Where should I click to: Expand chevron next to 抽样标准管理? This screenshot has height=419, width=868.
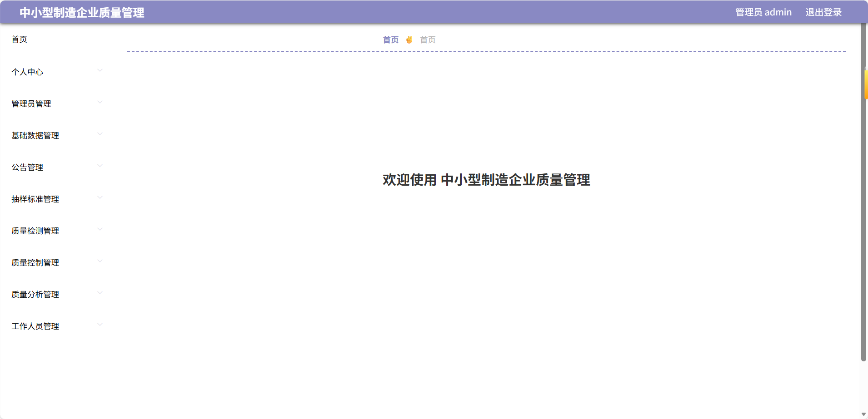(x=100, y=197)
